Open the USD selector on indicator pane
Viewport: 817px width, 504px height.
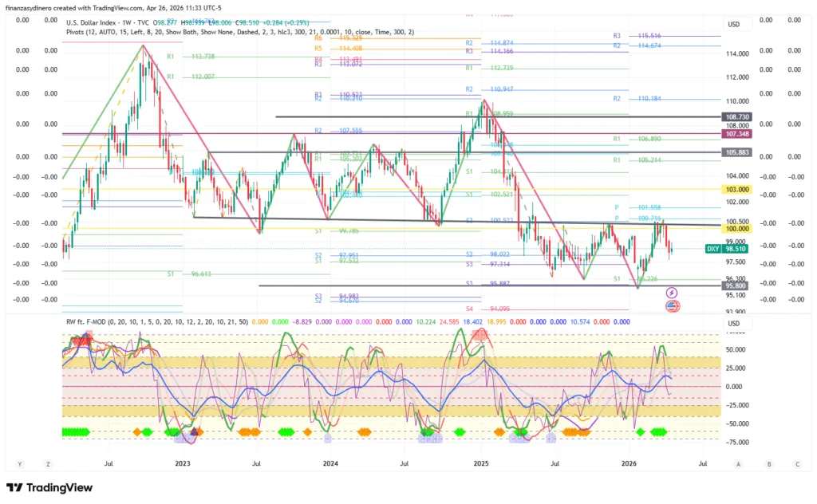click(734, 323)
